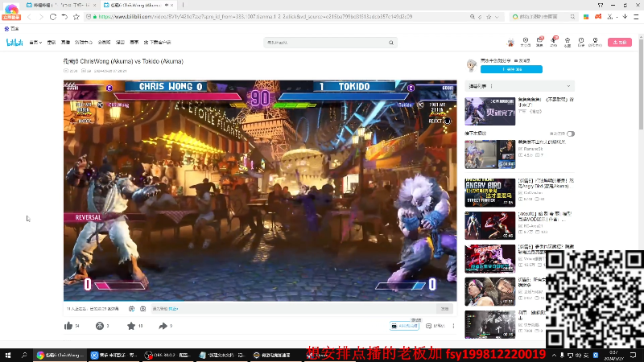Click the uploader avatar beside follow button
The image size is (644, 362).
pyautogui.click(x=472, y=65)
